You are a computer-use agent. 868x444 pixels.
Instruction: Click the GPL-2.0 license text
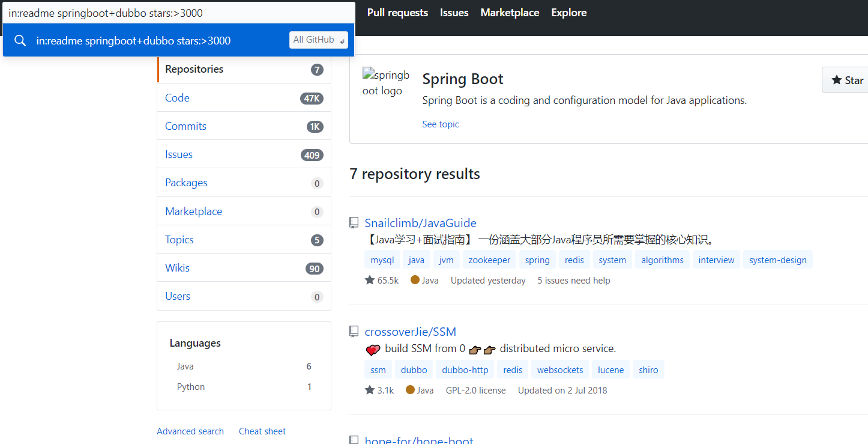[476, 391]
